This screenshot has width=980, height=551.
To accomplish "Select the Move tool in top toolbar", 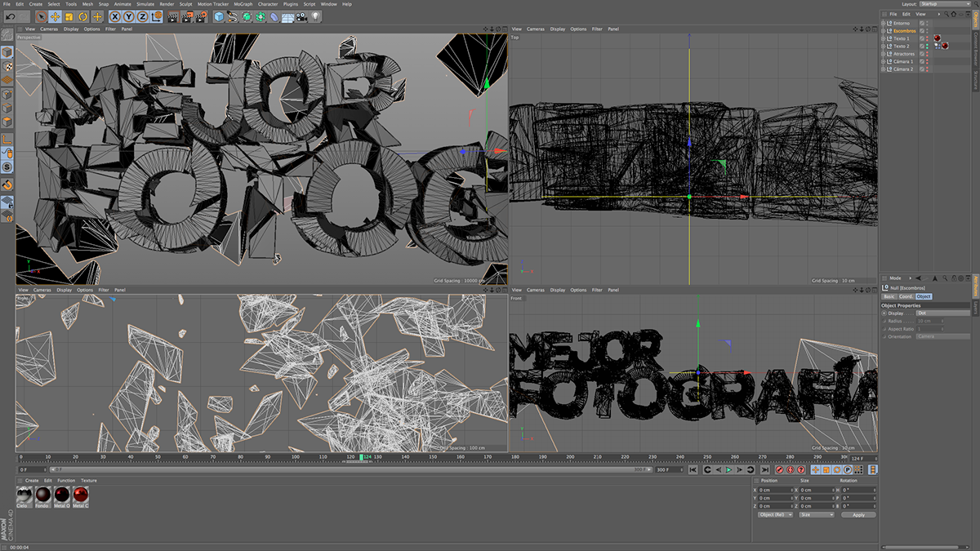I will click(55, 16).
